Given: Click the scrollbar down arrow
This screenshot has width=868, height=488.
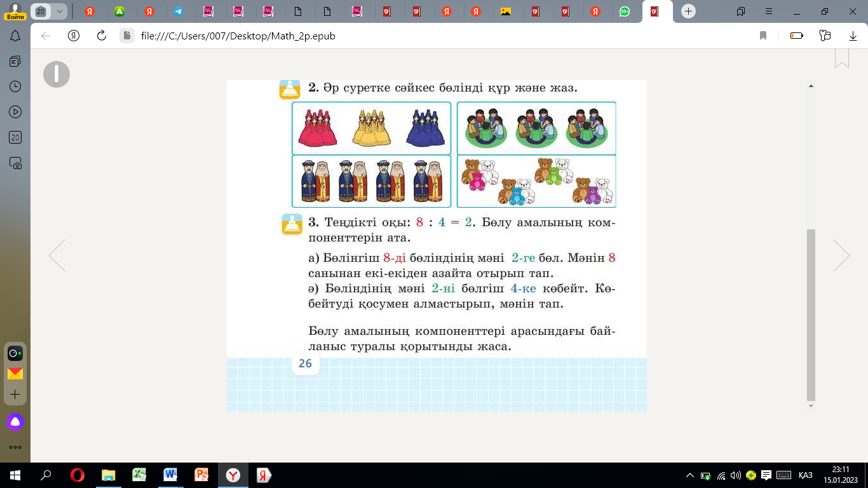Looking at the screenshot, I should tap(810, 405).
